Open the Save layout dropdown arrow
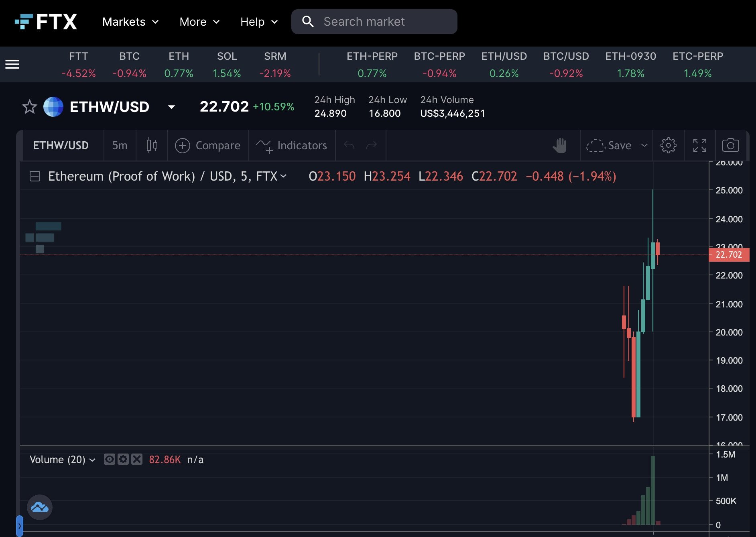 click(644, 145)
